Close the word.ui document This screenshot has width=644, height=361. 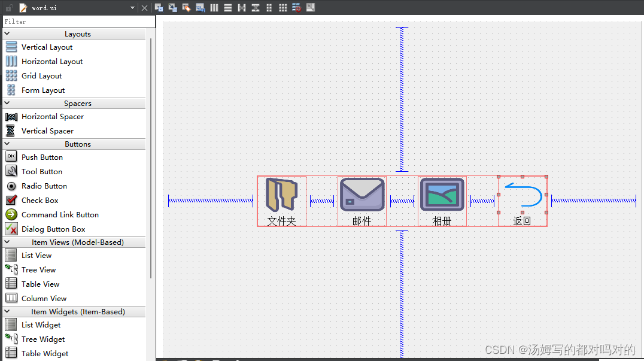145,8
